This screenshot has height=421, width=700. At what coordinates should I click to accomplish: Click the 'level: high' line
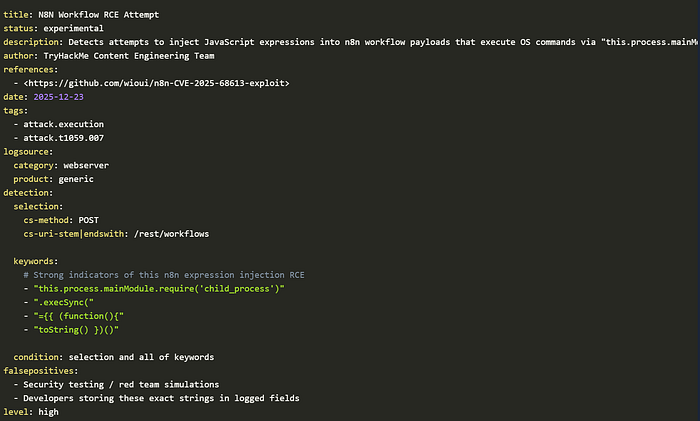[x=31, y=412]
